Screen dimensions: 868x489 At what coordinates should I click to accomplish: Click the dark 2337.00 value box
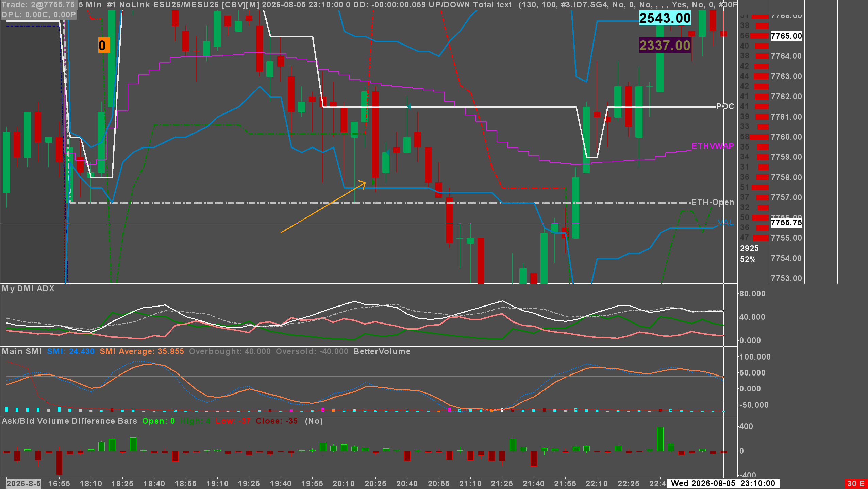point(665,46)
